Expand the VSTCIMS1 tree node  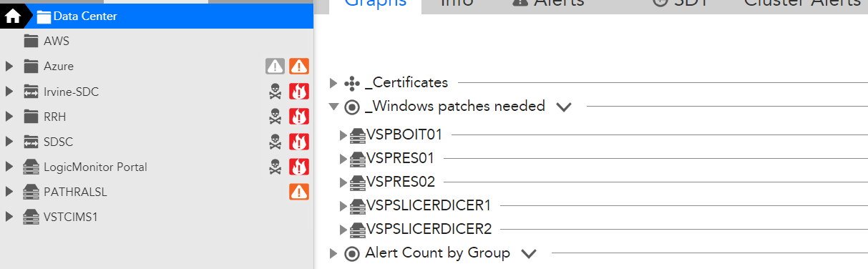[9, 217]
